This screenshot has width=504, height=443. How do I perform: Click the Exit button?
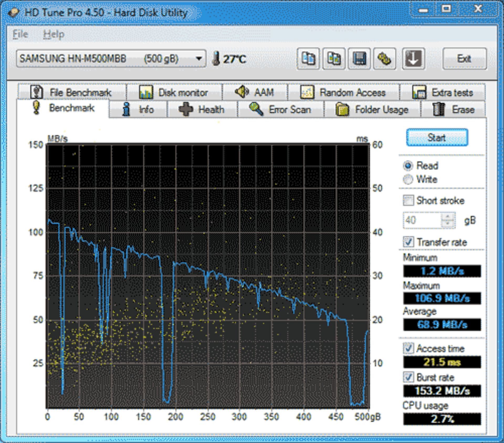point(464,58)
